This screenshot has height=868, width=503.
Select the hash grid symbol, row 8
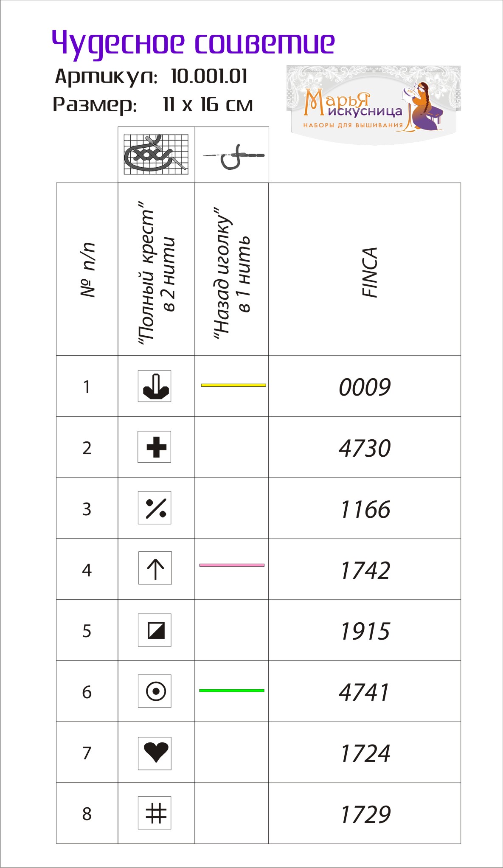pyautogui.click(x=155, y=813)
